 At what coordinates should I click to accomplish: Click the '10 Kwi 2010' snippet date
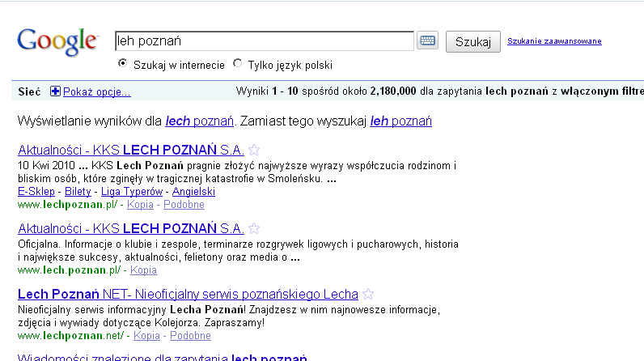pyautogui.click(x=46, y=165)
